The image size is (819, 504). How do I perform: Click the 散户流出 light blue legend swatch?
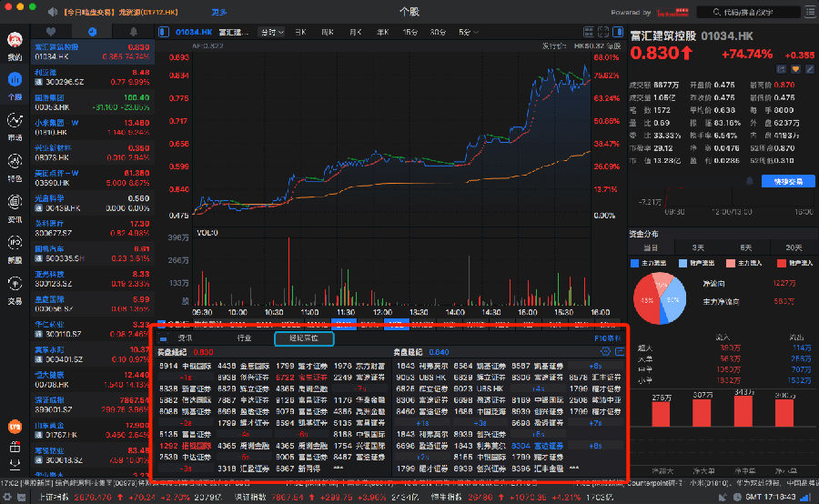tap(682, 263)
